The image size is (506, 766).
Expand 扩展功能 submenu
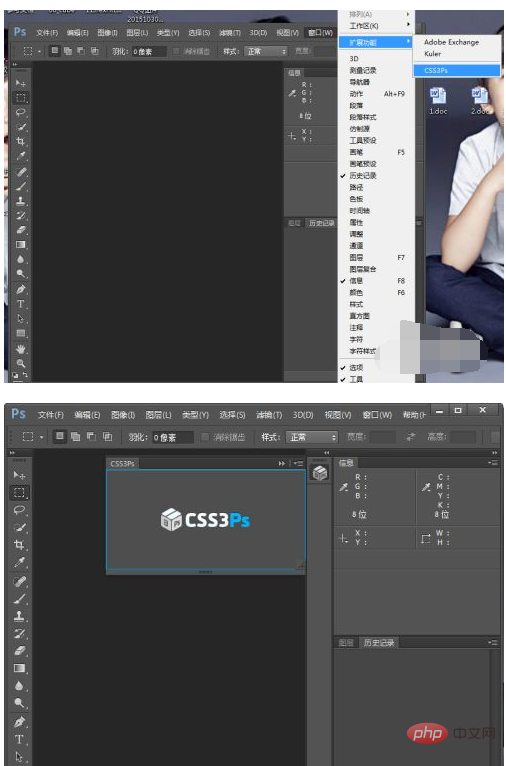(x=377, y=43)
